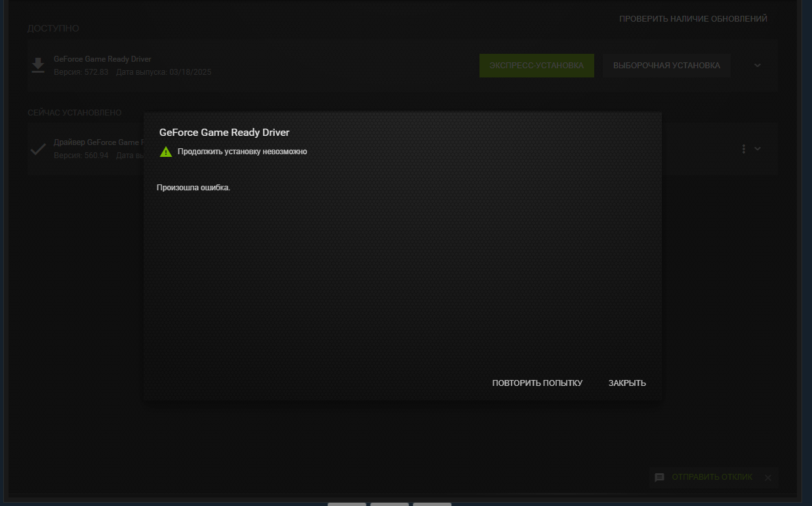Click the checkmark icon of the installed driver
Image resolution: width=812 pixels, height=506 pixels.
pyautogui.click(x=38, y=149)
